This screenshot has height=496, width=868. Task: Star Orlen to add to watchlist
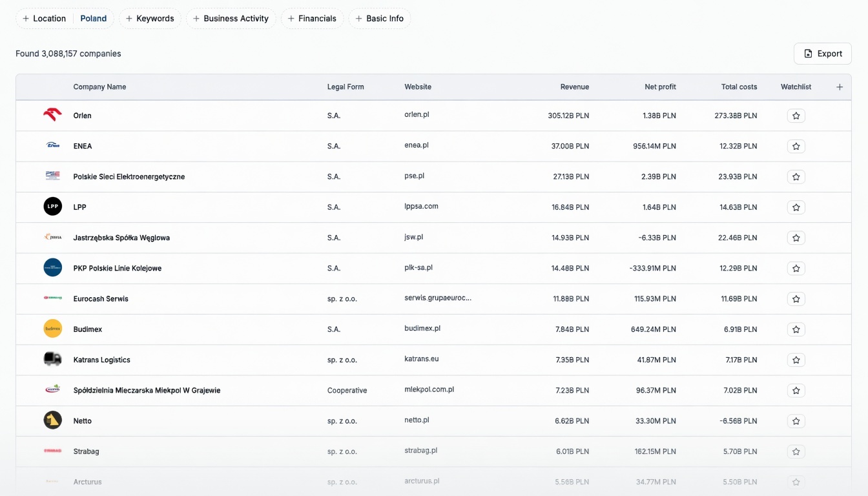pyautogui.click(x=796, y=116)
